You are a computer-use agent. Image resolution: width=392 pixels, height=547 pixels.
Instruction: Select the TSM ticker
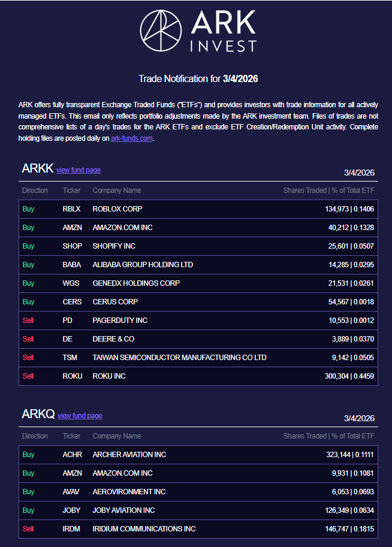(x=70, y=357)
